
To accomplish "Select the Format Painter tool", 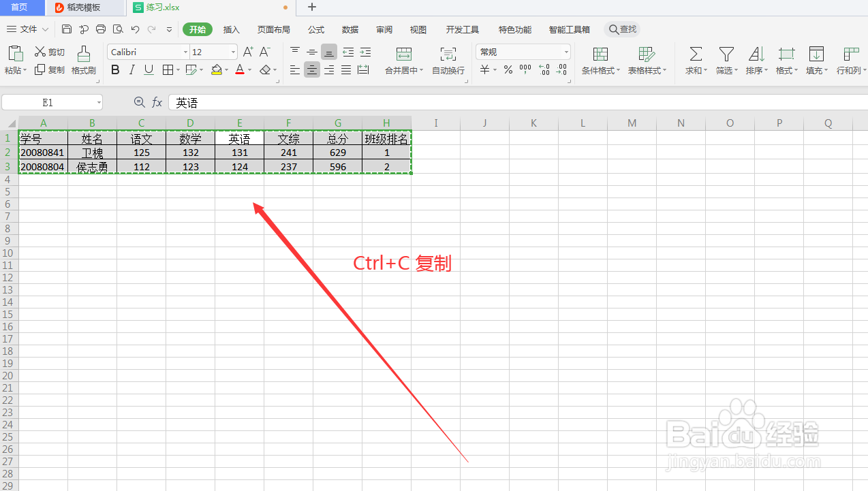I will point(83,60).
